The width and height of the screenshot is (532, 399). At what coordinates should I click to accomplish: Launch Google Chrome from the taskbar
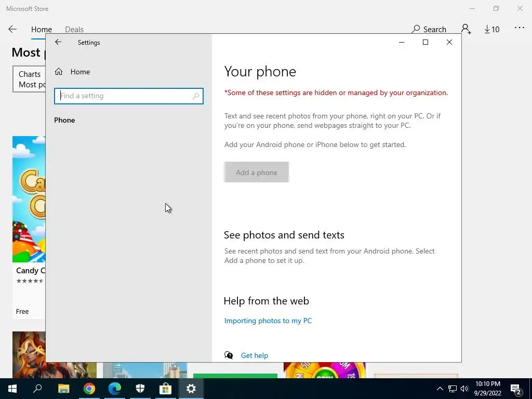(89, 389)
